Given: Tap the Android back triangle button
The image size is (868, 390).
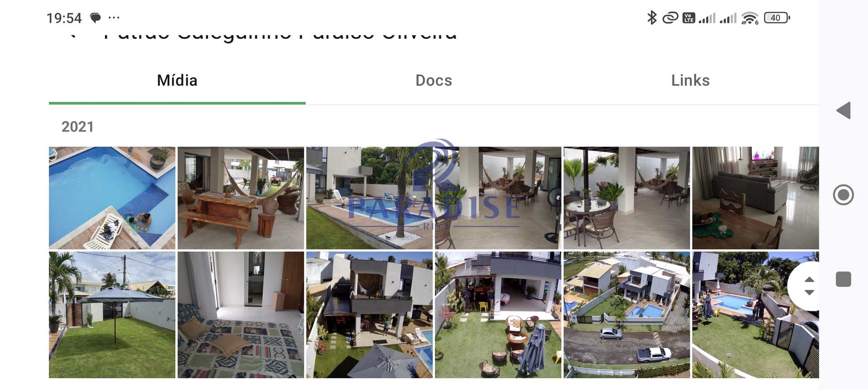Looking at the screenshot, I should (x=844, y=110).
